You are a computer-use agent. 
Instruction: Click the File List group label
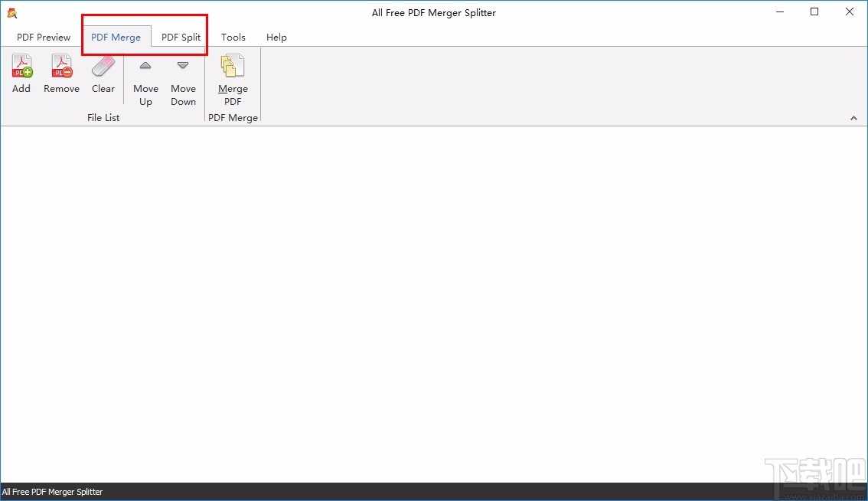tap(103, 117)
